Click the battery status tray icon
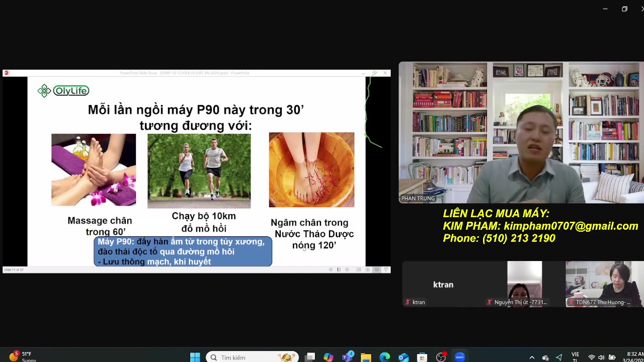This screenshot has height=362, width=644. [612, 357]
